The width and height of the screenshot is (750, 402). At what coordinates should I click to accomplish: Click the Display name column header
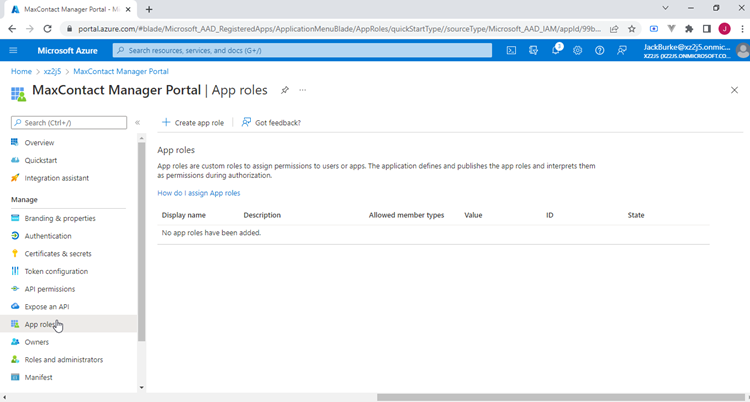(184, 215)
